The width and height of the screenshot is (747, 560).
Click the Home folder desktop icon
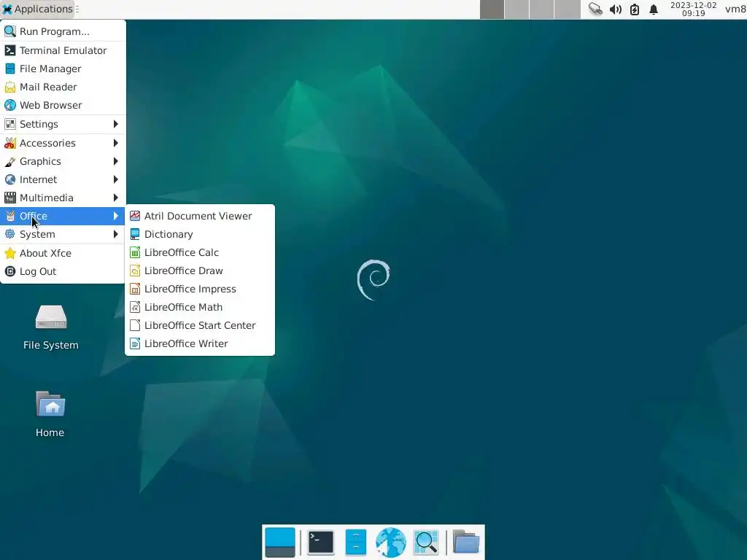tap(50, 414)
